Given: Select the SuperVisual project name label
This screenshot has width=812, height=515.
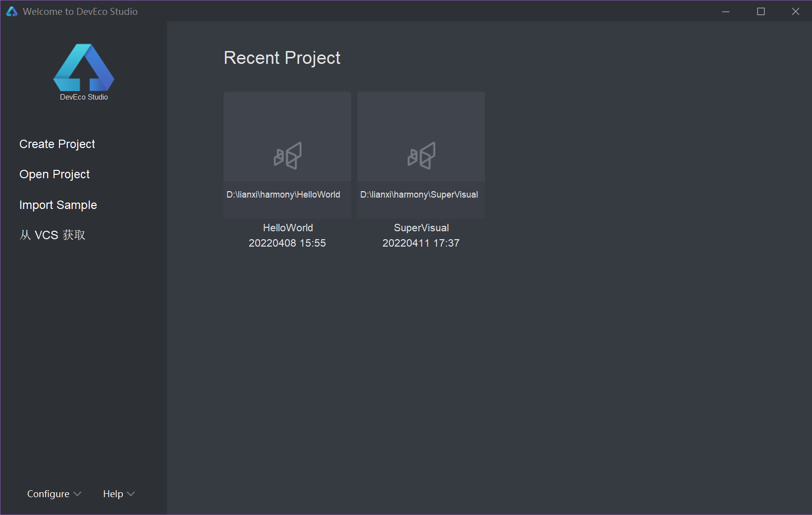Looking at the screenshot, I should (421, 228).
